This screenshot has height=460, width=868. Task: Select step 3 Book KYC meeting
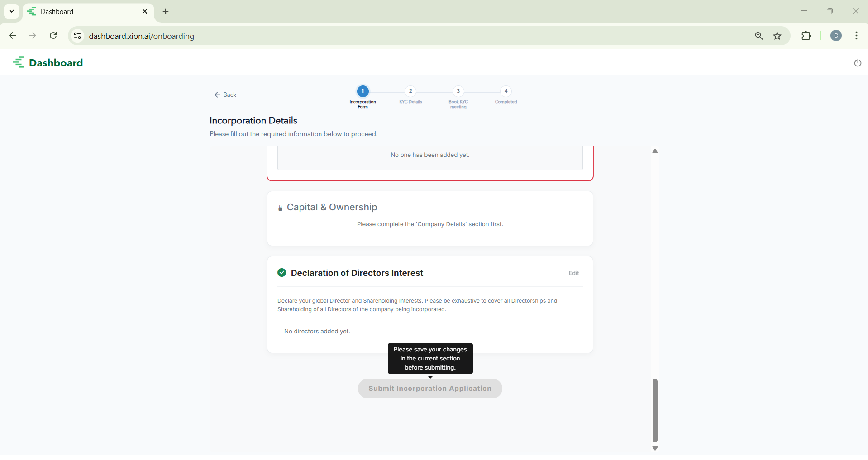pos(458,91)
